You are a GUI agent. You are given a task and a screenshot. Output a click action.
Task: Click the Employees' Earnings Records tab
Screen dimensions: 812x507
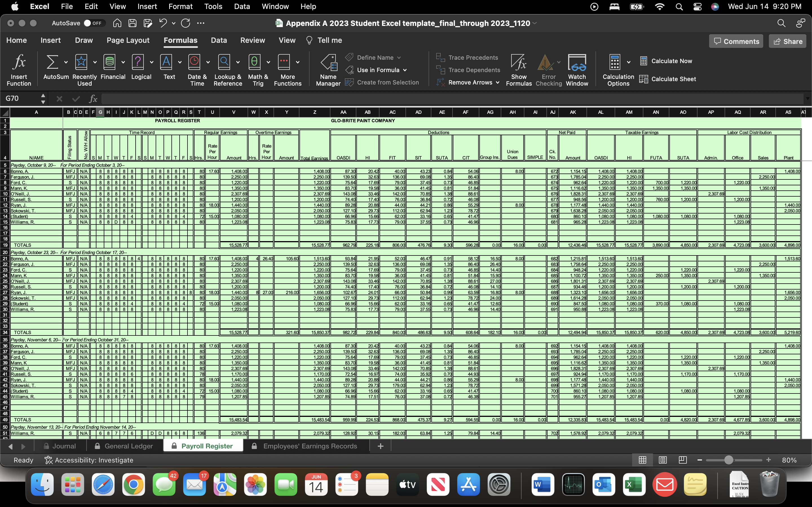point(310,446)
